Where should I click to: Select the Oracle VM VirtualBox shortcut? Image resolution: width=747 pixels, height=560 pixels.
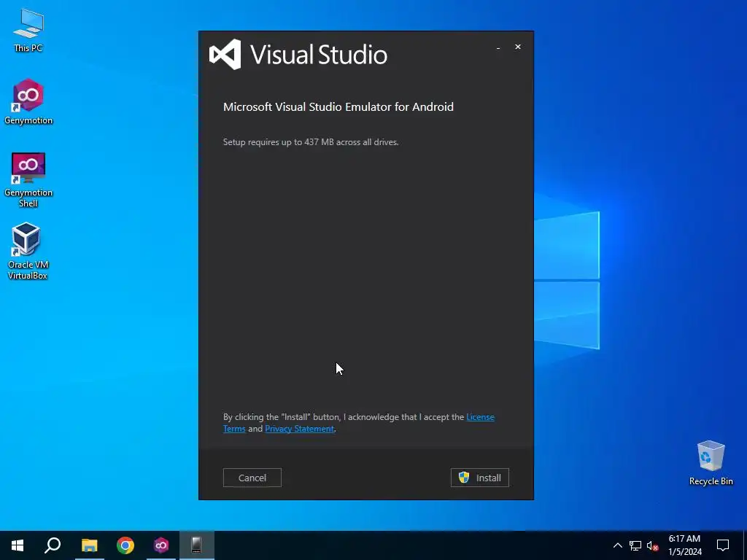pyautogui.click(x=27, y=252)
